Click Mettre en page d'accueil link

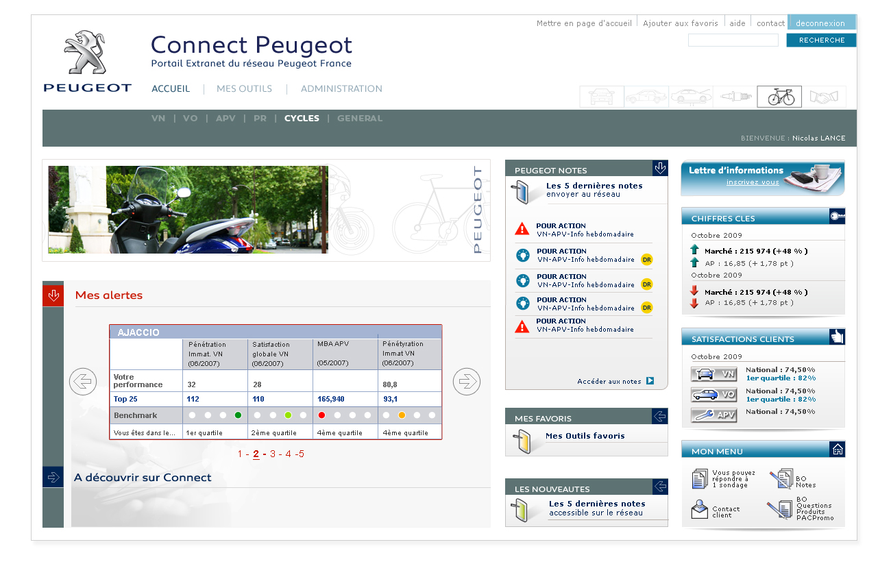pyautogui.click(x=584, y=23)
